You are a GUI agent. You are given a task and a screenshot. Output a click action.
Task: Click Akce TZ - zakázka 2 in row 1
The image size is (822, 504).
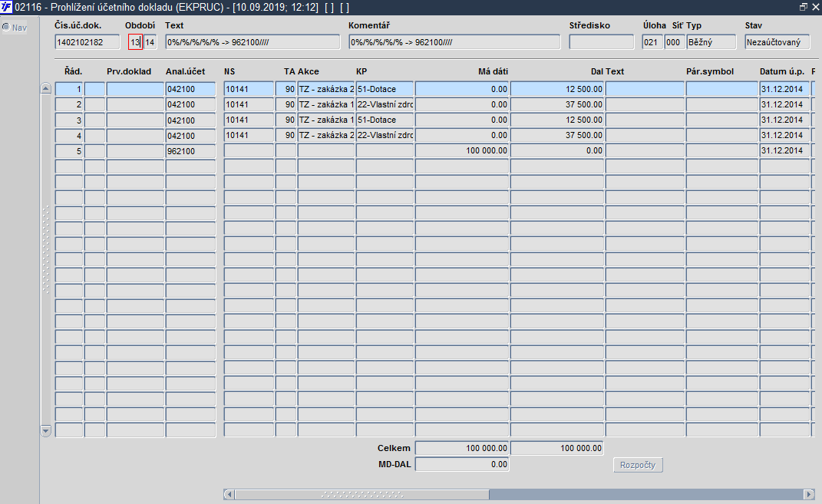tap(327, 89)
